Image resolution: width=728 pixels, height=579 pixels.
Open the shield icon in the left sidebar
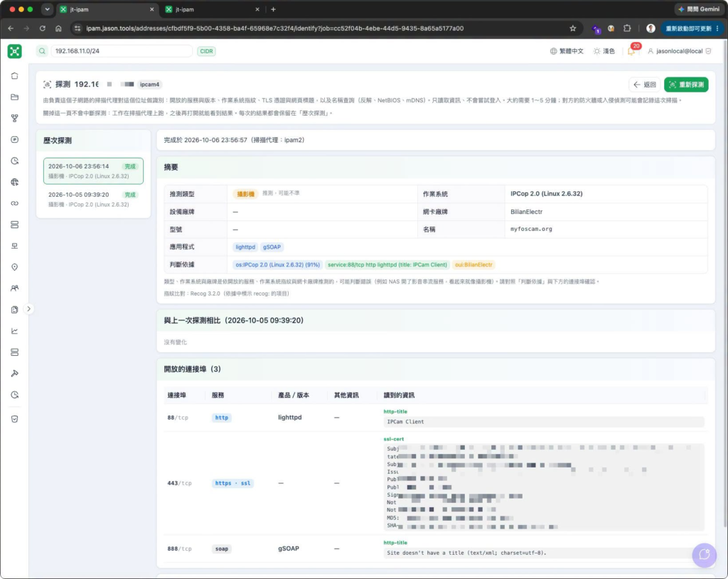[15, 419]
